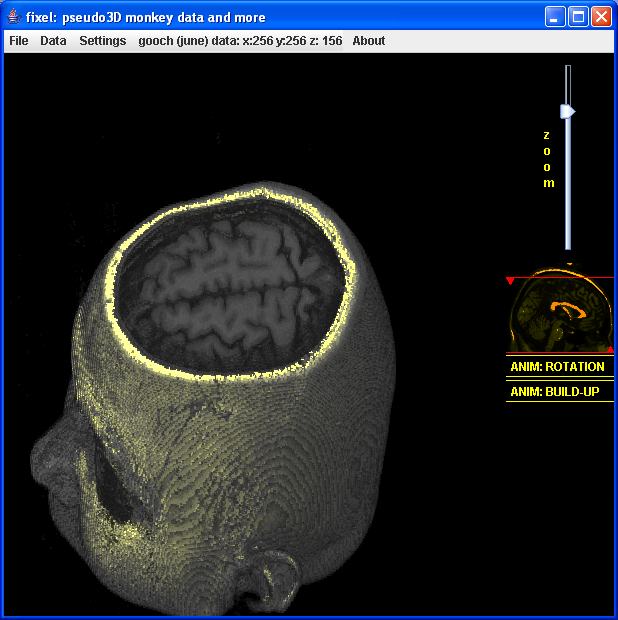The height and width of the screenshot is (620, 618).
Task: Click the zoom slider thumb
Action: point(567,111)
